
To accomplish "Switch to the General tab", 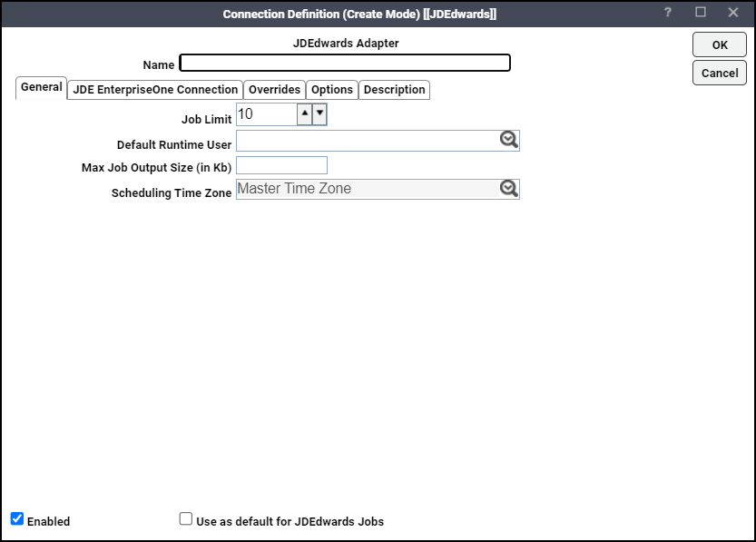I will pyautogui.click(x=42, y=87).
